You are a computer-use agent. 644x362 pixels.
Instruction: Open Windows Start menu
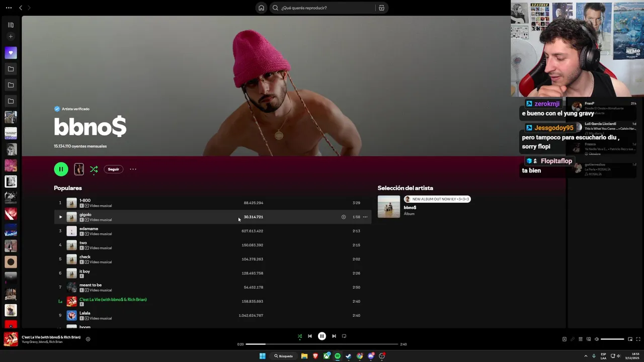(262, 356)
